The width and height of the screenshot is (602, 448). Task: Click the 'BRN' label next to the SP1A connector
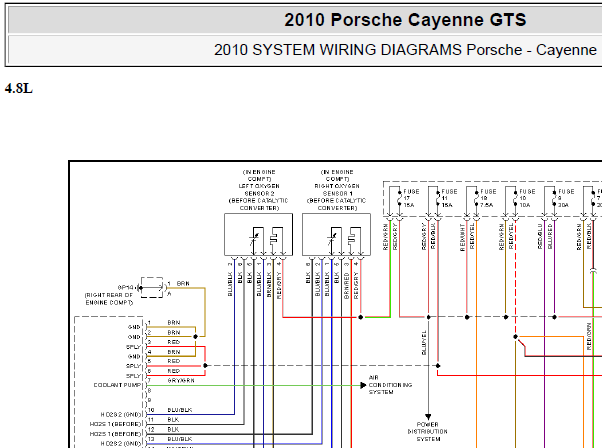click(183, 283)
